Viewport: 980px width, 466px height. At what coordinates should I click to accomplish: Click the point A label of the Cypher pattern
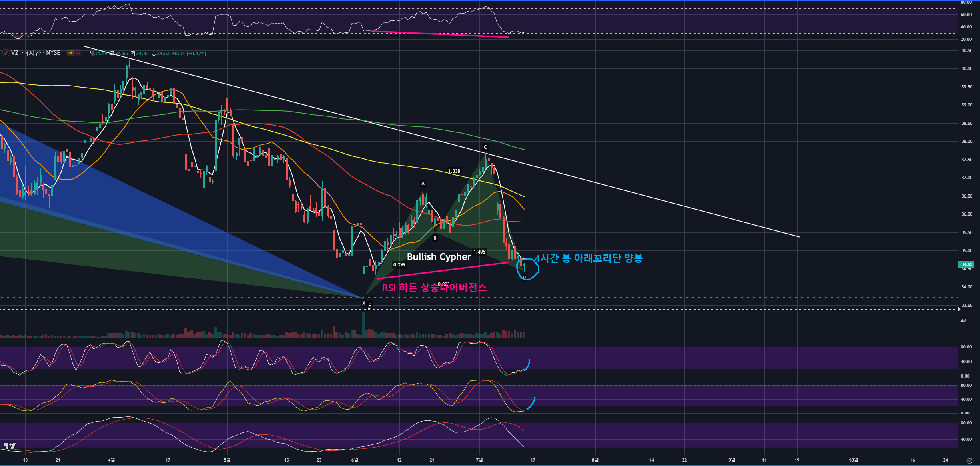[423, 184]
